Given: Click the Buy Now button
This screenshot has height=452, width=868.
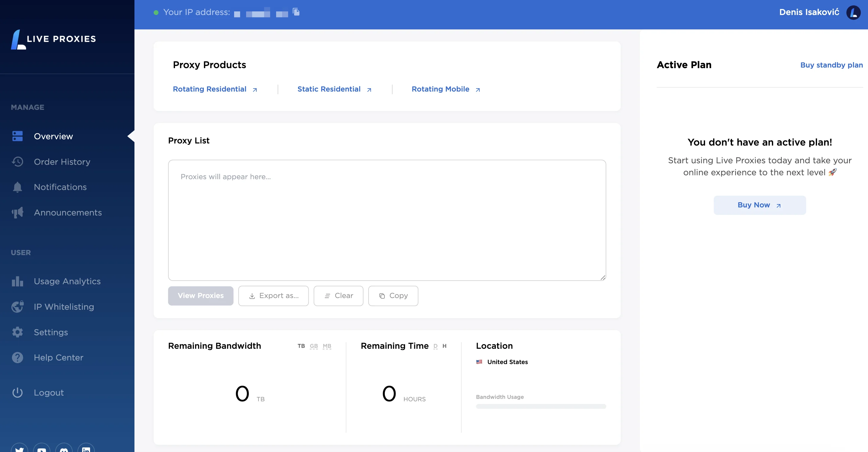Looking at the screenshot, I should point(759,205).
